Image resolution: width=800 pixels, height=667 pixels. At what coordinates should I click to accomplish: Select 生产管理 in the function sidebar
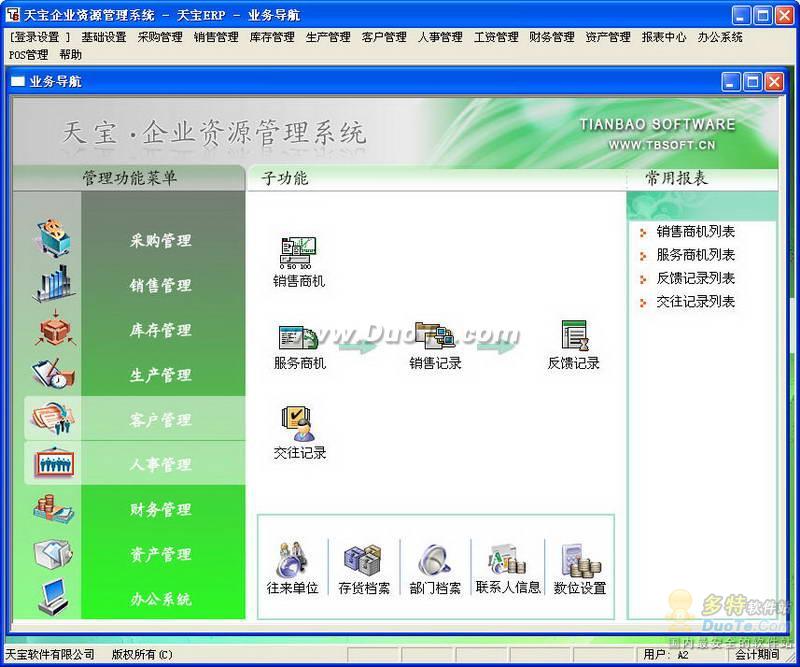click(161, 375)
